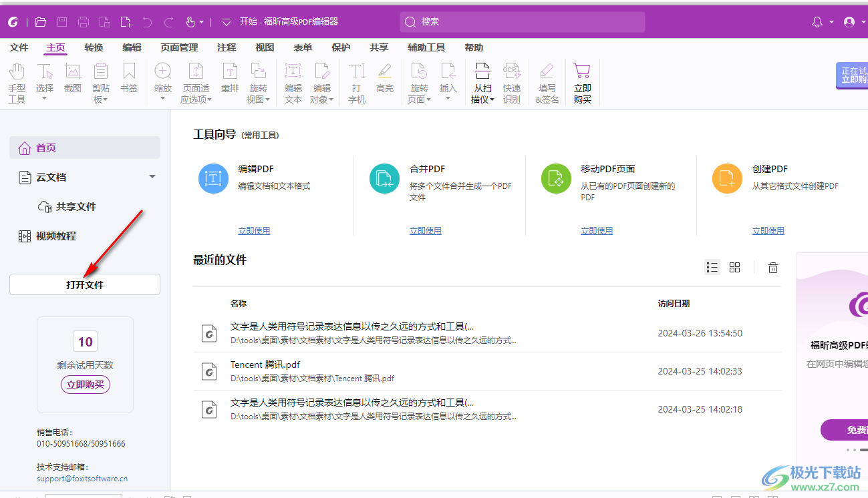Image resolution: width=868 pixels, height=498 pixels.
Task: Click the 打开文件 button
Action: click(x=85, y=284)
